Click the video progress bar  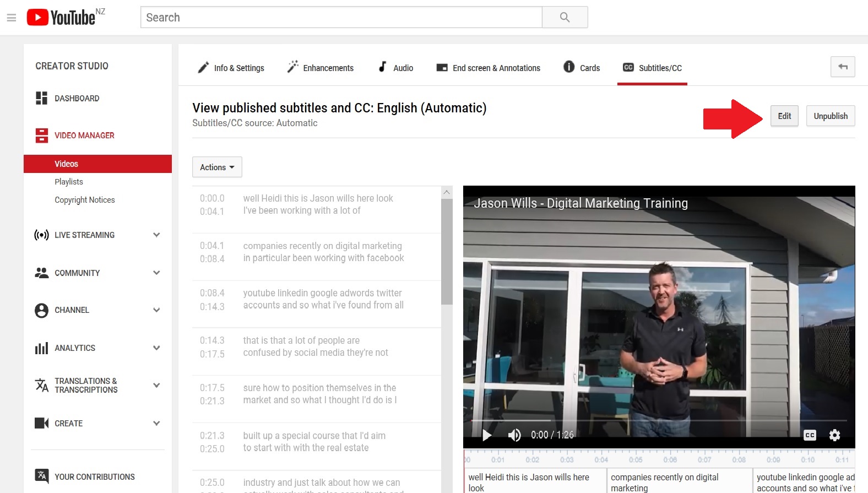[x=659, y=420]
